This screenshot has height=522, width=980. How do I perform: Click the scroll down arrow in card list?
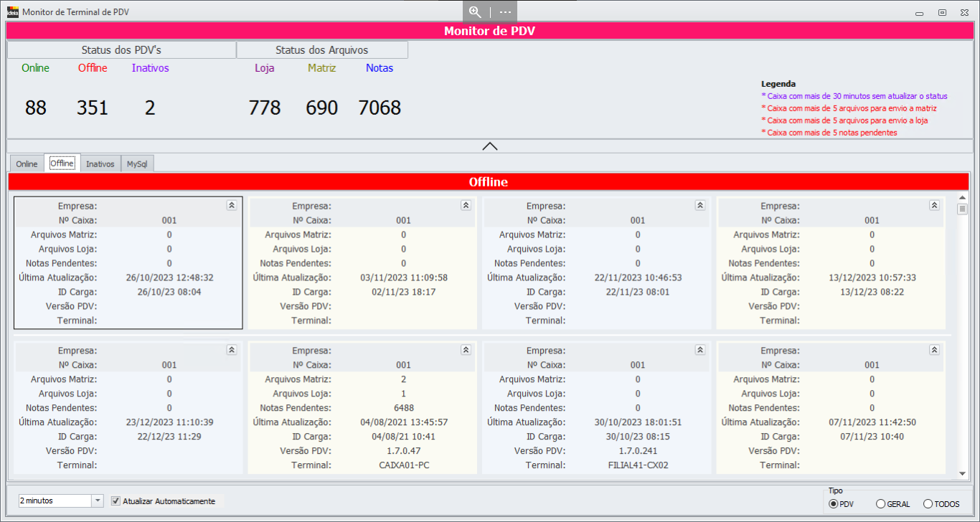(962, 473)
